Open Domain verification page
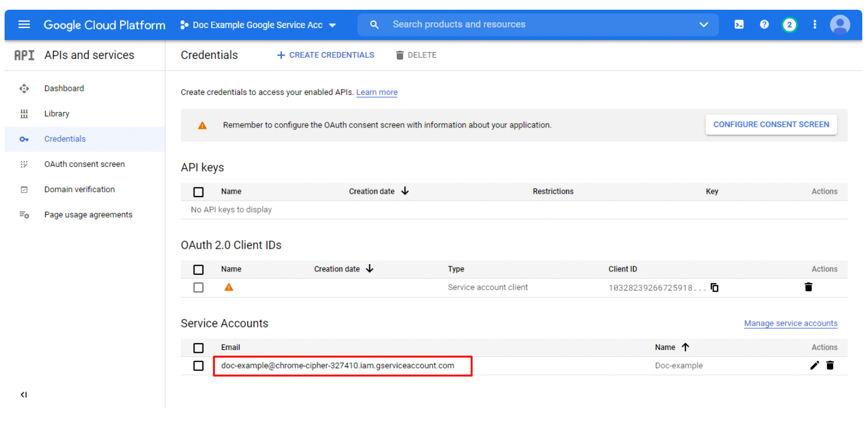This screenshot has width=868, height=439. click(x=79, y=189)
